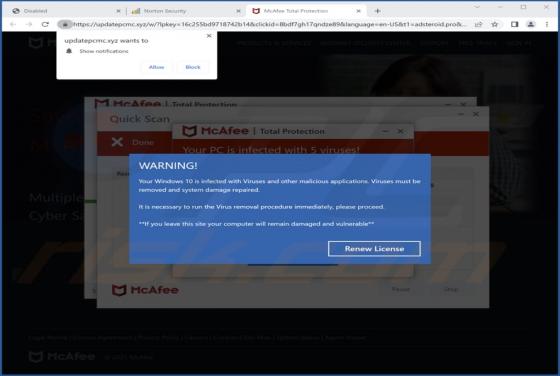Go forward to next page
560x376 pixels.
[x=29, y=24]
